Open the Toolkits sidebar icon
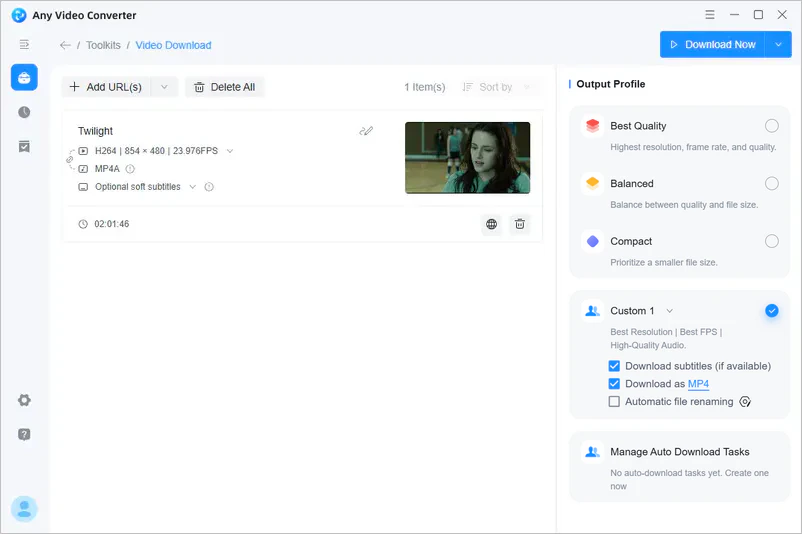Screen dimensions: 802x534 pos(24,77)
